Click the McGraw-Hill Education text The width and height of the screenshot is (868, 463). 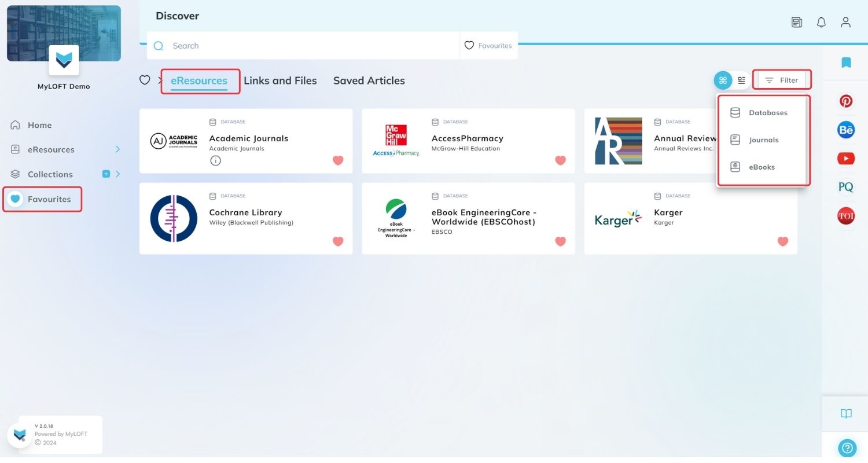pos(466,149)
